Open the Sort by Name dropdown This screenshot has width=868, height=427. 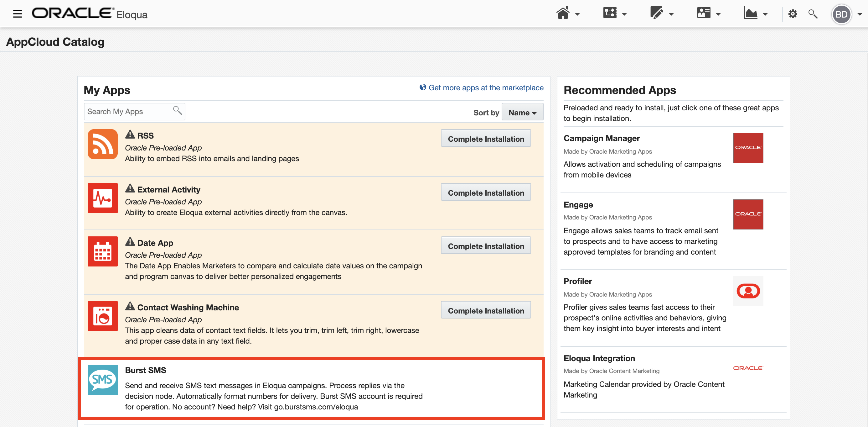(x=522, y=112)
